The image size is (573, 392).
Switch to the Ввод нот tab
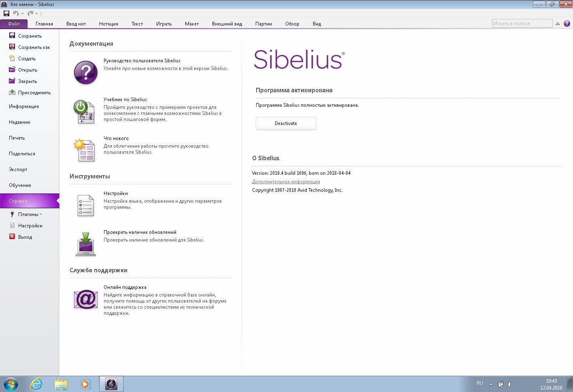click(x=76, y=24)
